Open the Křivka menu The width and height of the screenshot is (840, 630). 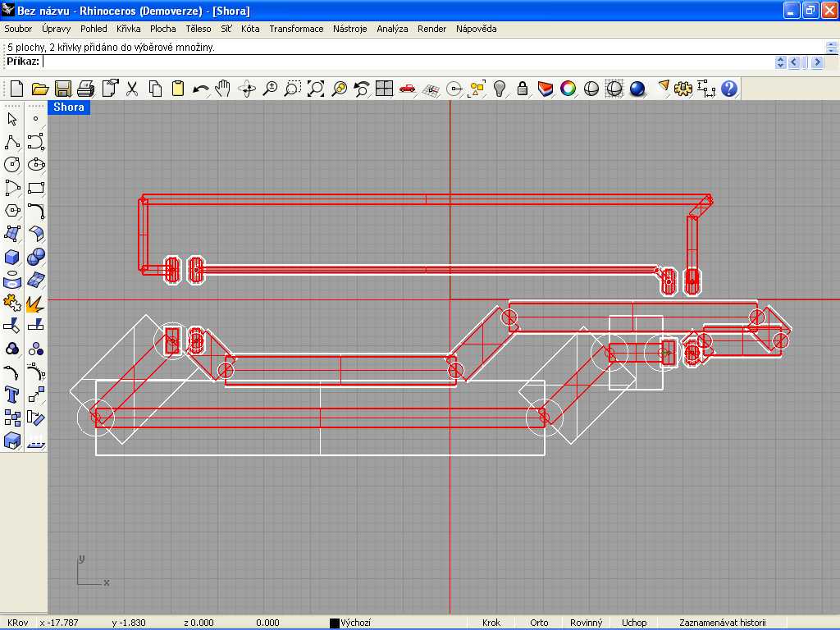(x=129, y=29)
